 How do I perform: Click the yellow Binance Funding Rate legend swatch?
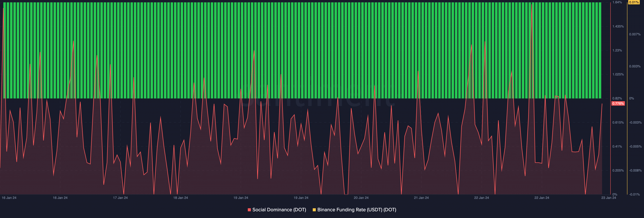[314, 210]
